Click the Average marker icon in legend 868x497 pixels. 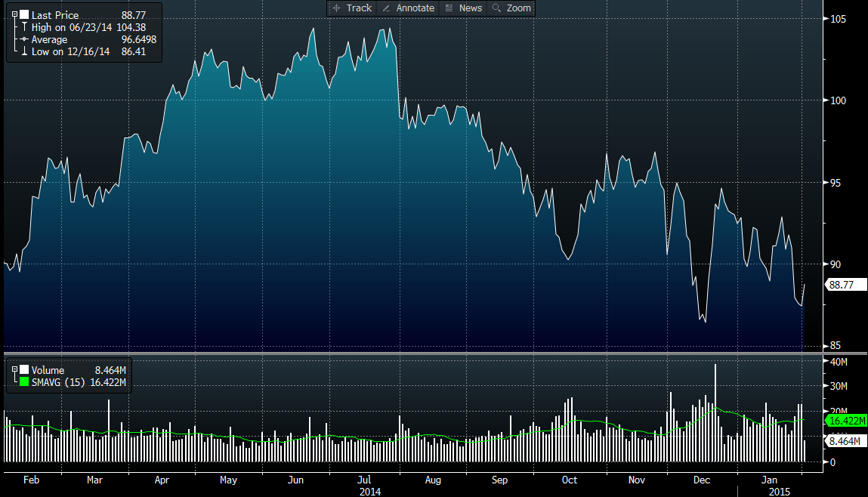click(x=24, y=39)
